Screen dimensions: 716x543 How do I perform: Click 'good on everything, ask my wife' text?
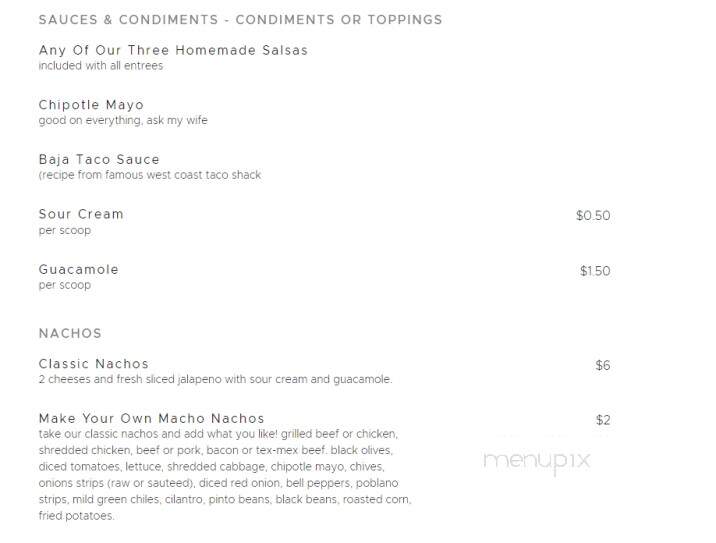123,121
